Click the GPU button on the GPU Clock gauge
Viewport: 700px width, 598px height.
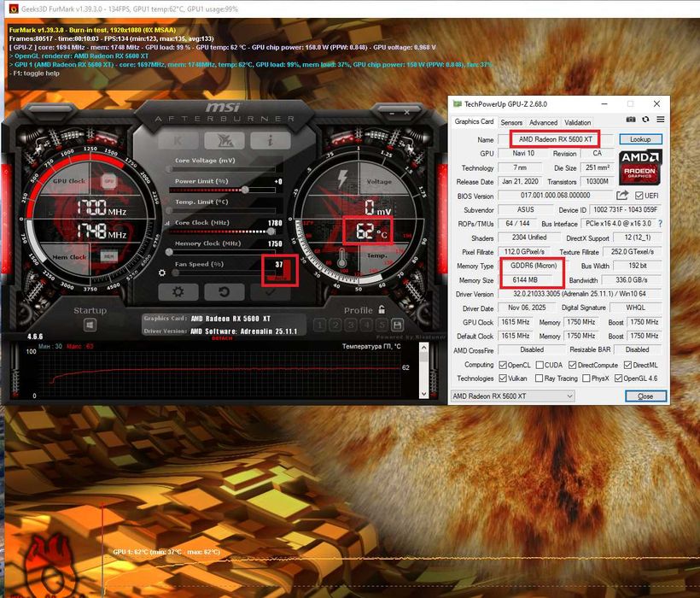point(109,181)
